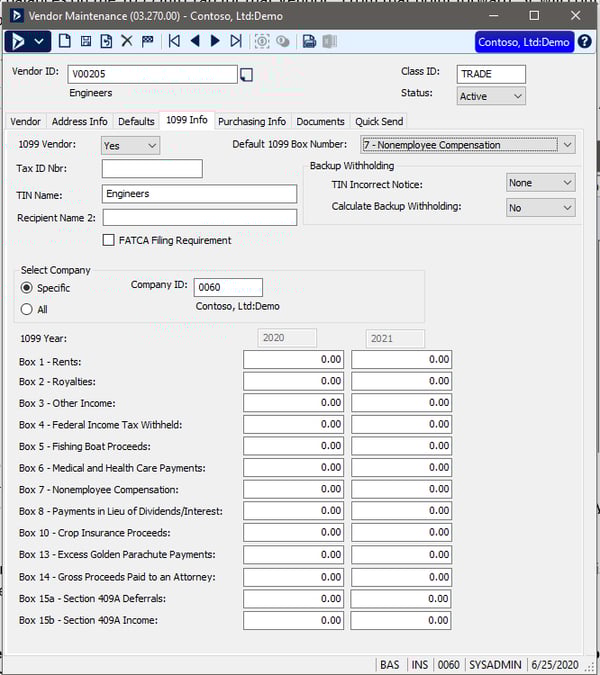Click Box 8 Payments in Lieu 2021 amount
Viewport: 600px width, 675px height.
402,511
